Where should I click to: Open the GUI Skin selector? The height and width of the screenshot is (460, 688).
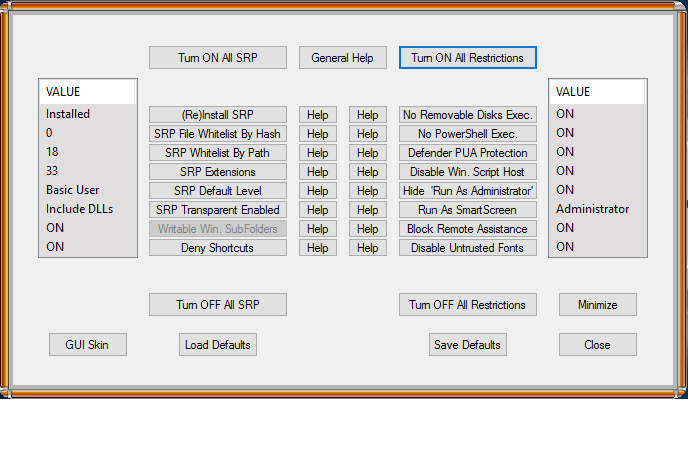coord(88,345)
